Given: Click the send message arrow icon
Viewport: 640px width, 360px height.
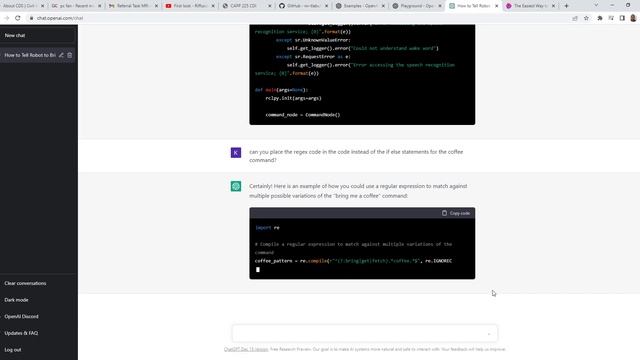Looking at the screenshot, I should (x=489, y=334).
